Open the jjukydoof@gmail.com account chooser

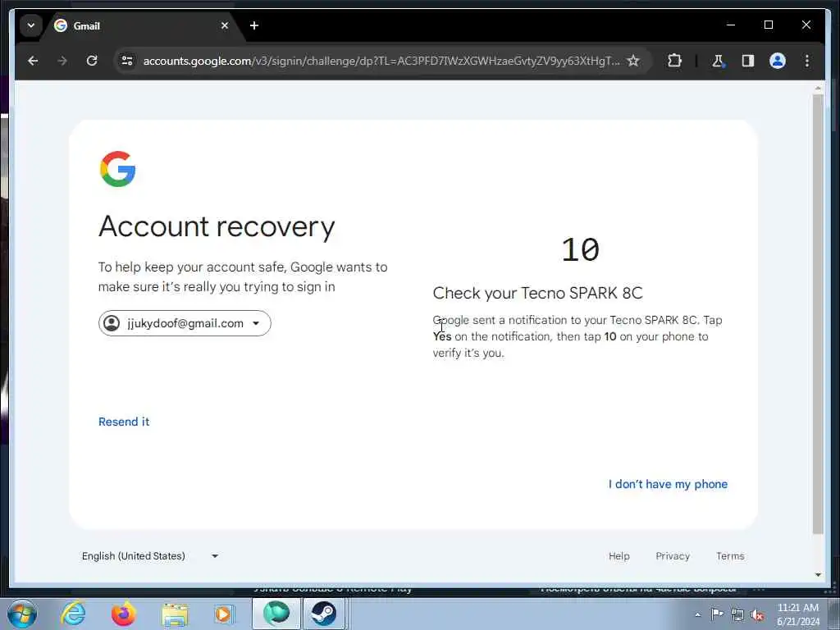coord(185,323)
